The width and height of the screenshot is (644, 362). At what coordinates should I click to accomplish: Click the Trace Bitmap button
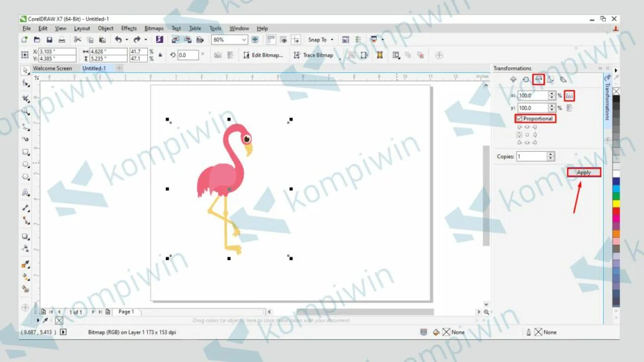[314, 55]
